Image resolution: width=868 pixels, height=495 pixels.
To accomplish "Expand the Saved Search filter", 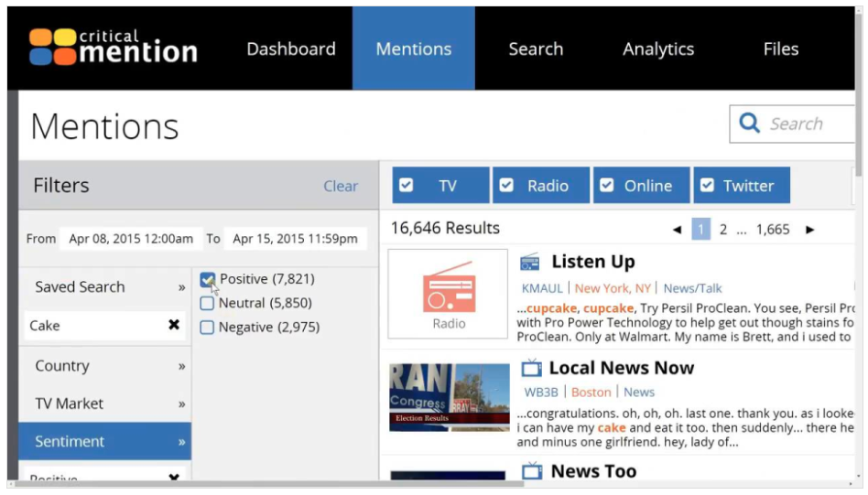I will 105,287.
